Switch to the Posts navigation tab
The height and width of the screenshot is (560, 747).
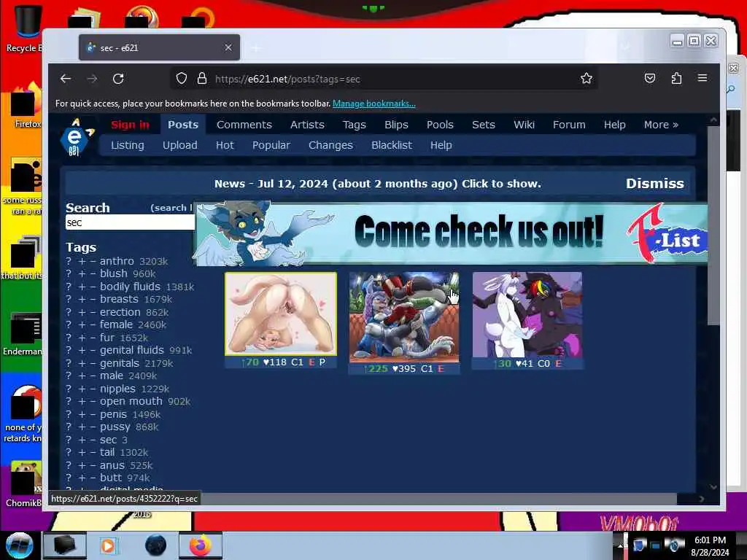click(183, 125)
